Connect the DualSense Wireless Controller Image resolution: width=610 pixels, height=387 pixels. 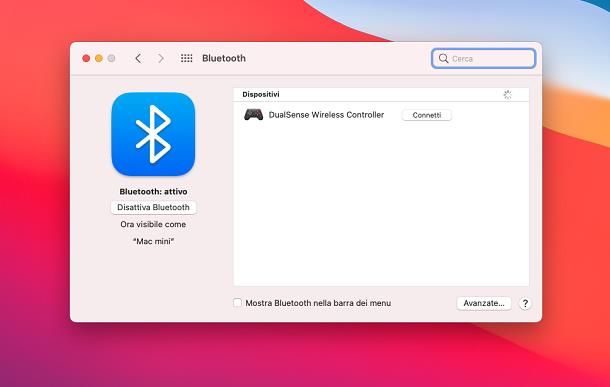pyautogui.click(x=427, y=115)
